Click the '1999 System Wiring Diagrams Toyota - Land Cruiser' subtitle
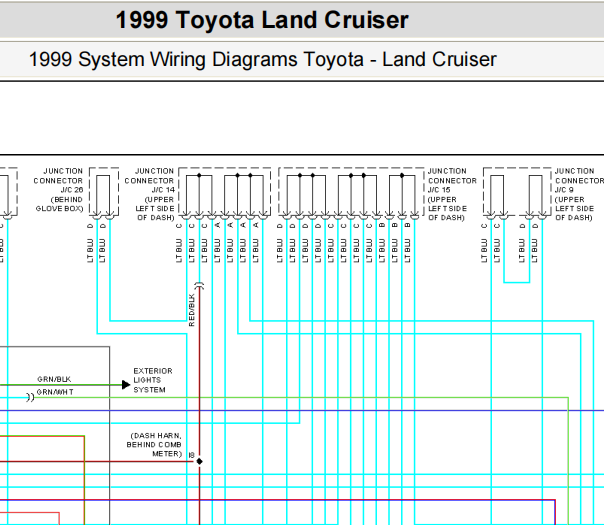 (263, 60)
